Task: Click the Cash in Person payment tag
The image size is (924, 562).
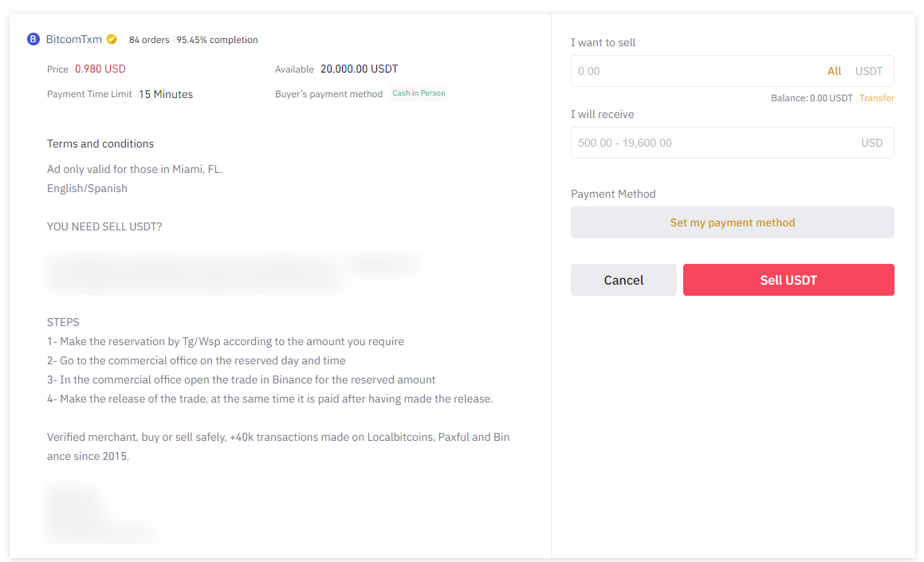Action: [418, 92]
